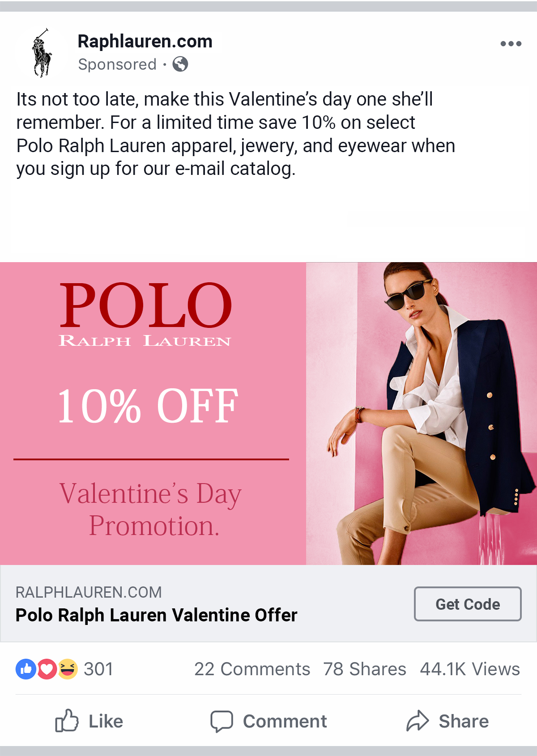This screenshot has height=756, width=537.
Task: View the 78 Shares list
Action: point(365,669)
